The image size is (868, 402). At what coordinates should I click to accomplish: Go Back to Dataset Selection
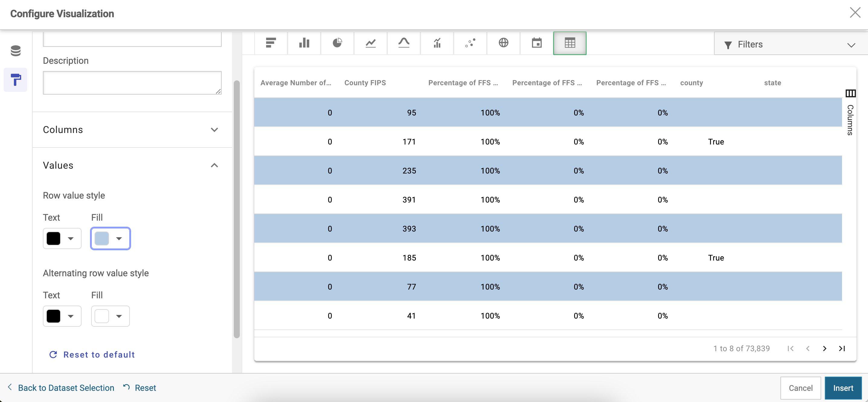click(x=61, y=387)
